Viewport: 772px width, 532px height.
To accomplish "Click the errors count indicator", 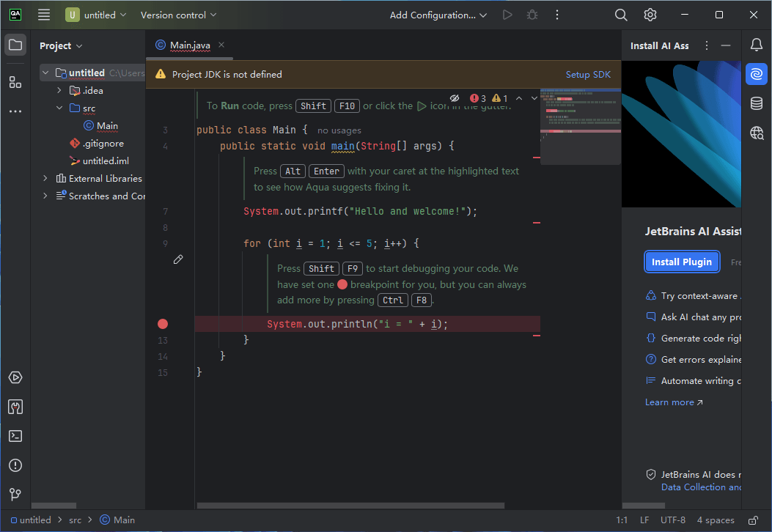I will [x=477, y=98].
